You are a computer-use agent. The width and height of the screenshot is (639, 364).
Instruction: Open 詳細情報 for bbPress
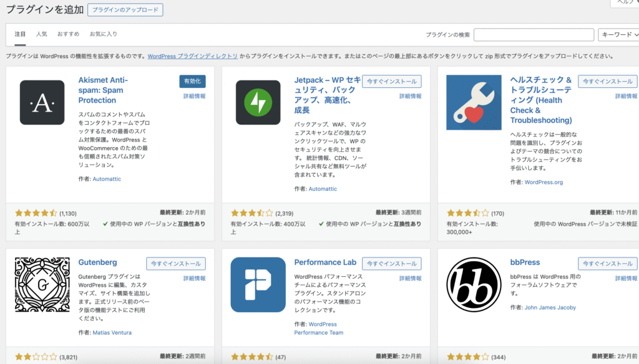(627, 279)
